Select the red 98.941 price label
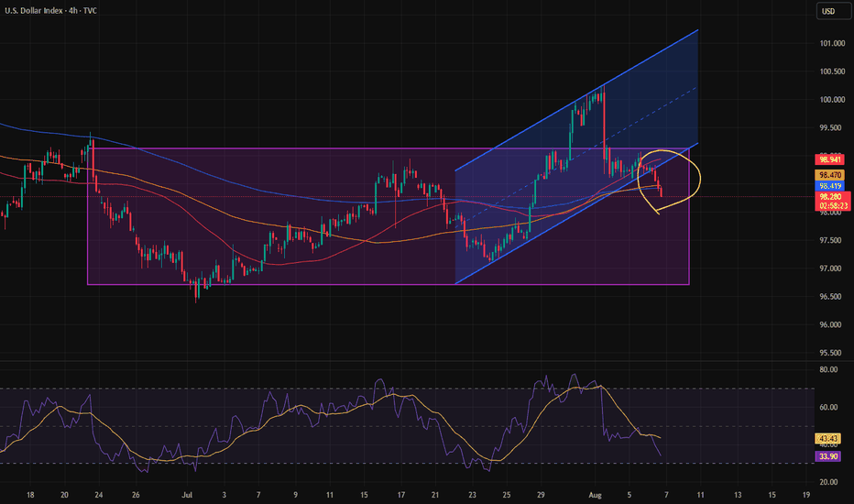This screenshot has width=854, height=504. [829, 159]
